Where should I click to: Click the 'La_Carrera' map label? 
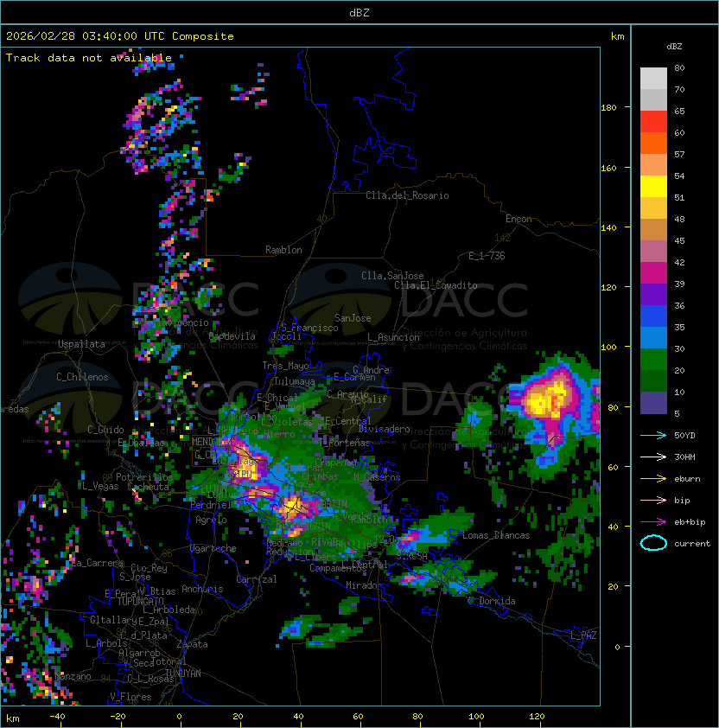pyautogui.click(x=98, y=563)
